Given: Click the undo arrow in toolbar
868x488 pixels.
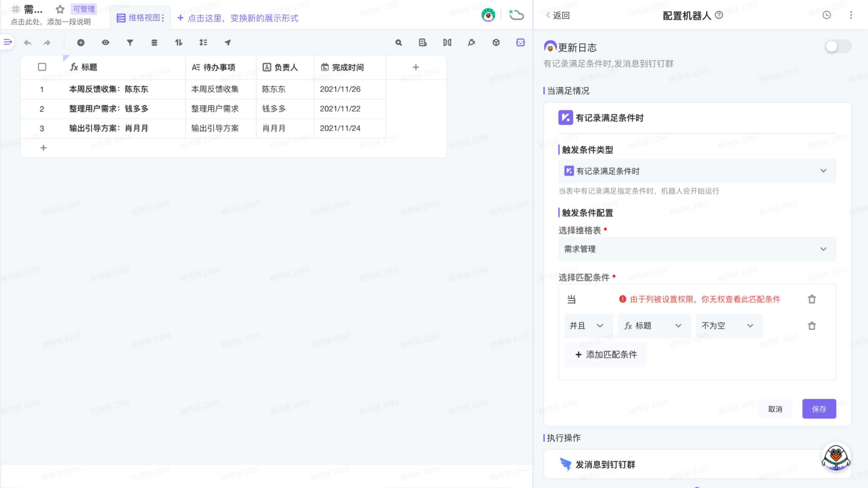Looking at the screenshot, I should tap(27, 43).
